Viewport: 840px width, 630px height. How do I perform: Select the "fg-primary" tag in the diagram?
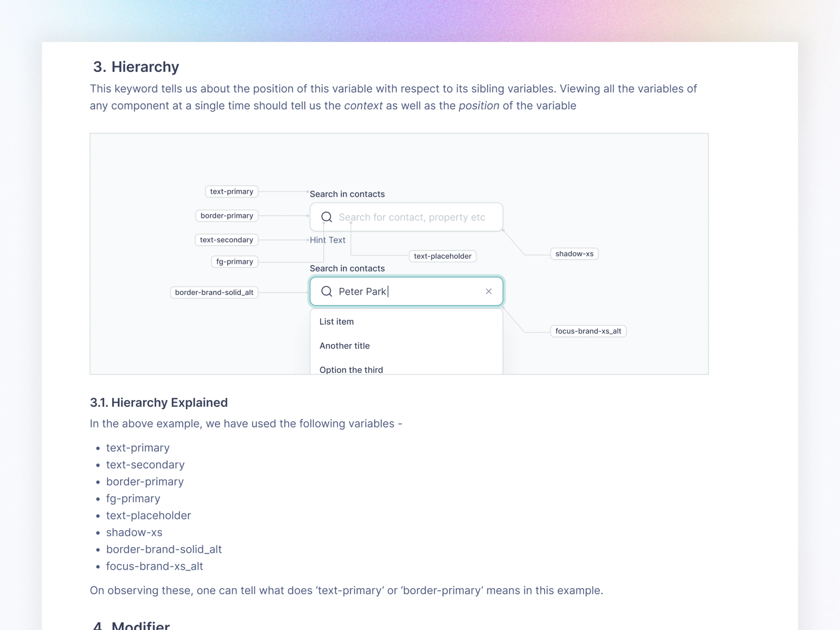(x=235, y=262)
